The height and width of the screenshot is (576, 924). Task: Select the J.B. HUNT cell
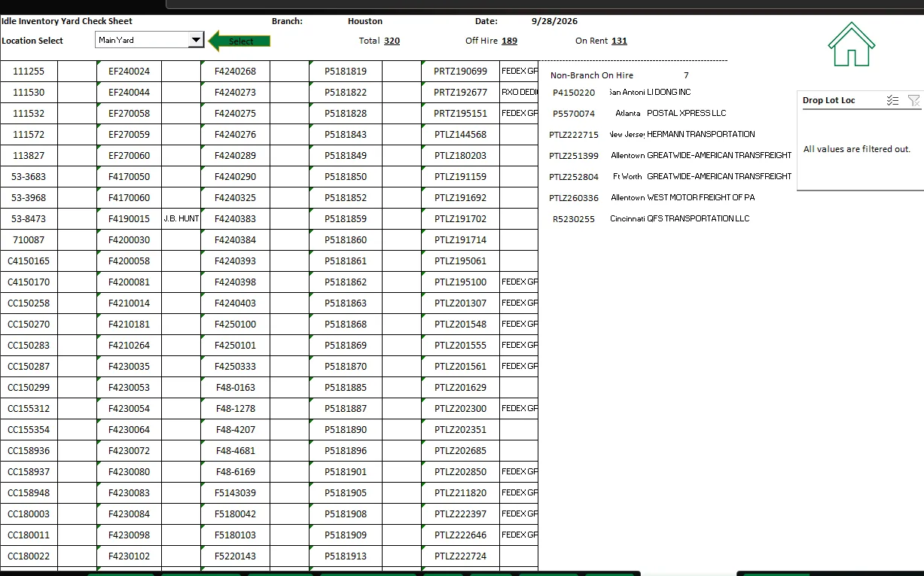[x=181, y=219]
